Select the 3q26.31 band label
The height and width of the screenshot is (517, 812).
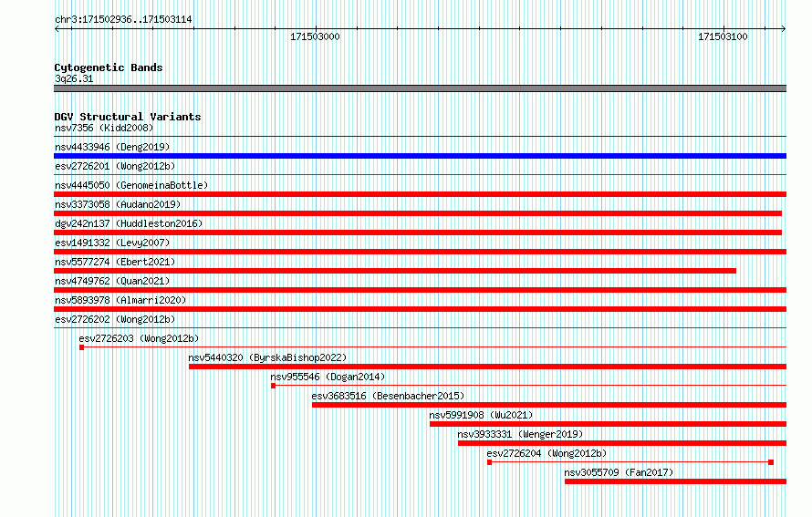pyautogui.click(x=74, y=78)
